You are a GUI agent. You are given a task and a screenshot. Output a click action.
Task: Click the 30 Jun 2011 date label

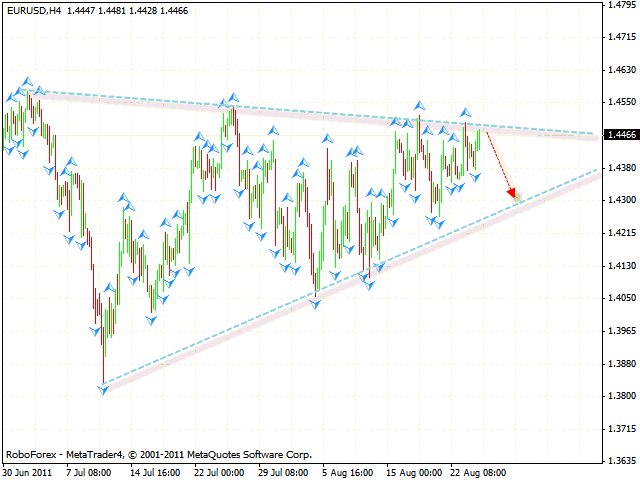coord(28,473)
